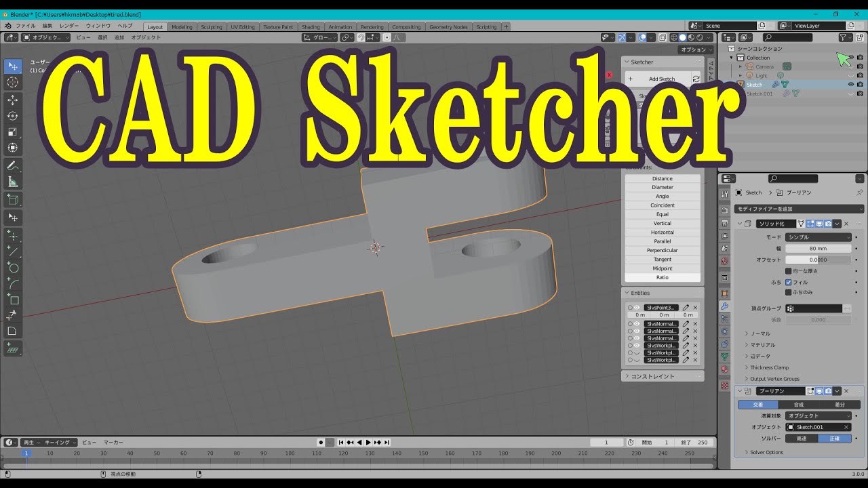
Task: Select the Select Box tool in the toolbar
Action: [x=13, y=66]
